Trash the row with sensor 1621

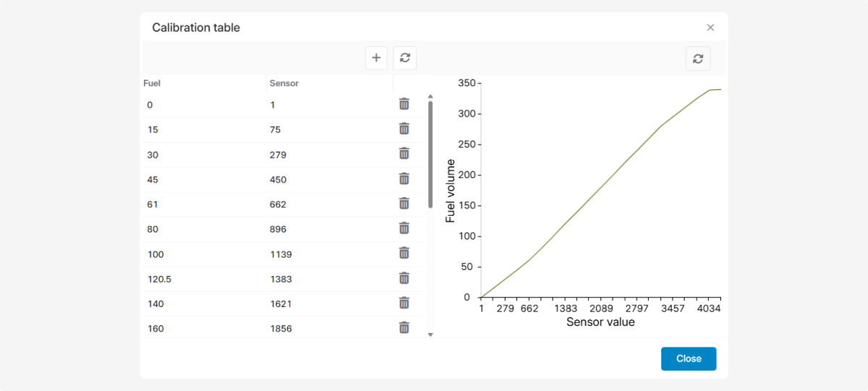pyautogui.click(x=404, y=303)
